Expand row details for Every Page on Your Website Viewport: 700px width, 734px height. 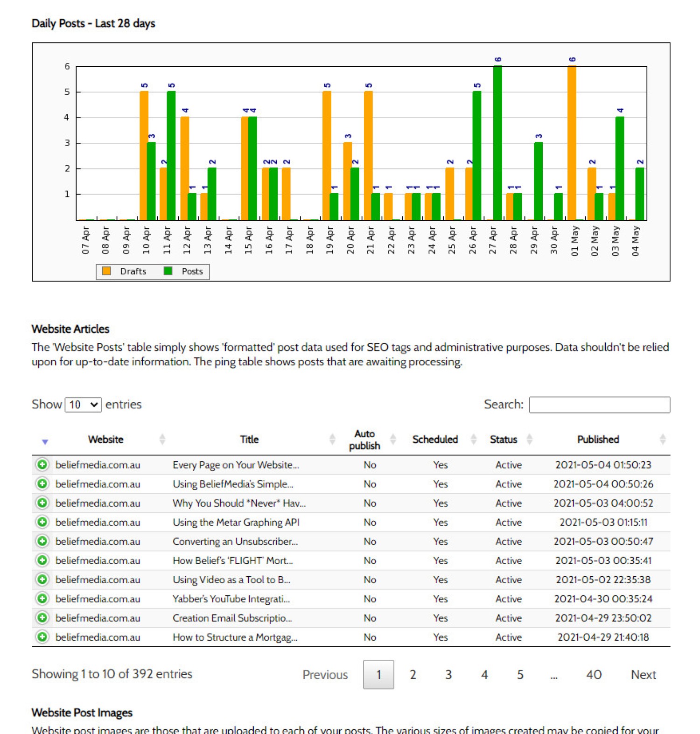point(42,465)
